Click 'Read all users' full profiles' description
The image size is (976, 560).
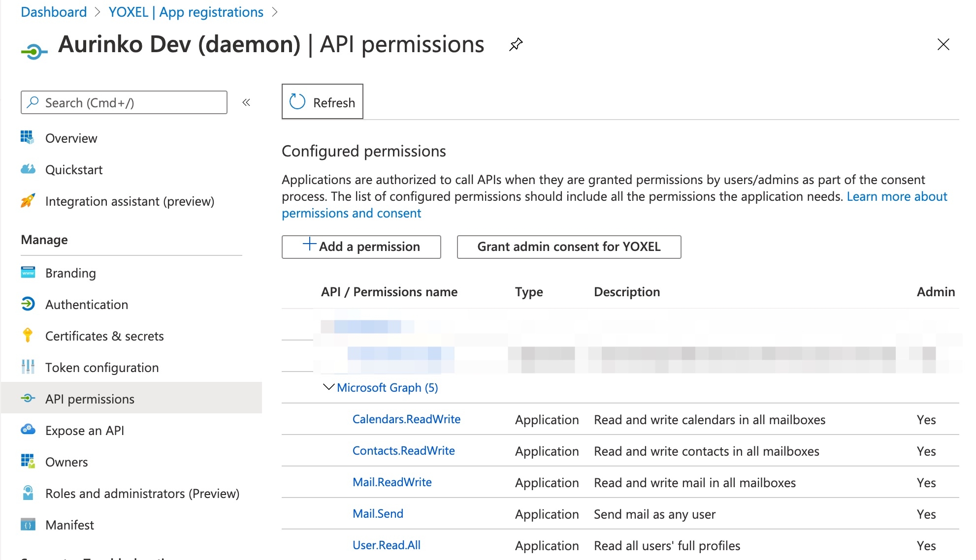point(667,546)
